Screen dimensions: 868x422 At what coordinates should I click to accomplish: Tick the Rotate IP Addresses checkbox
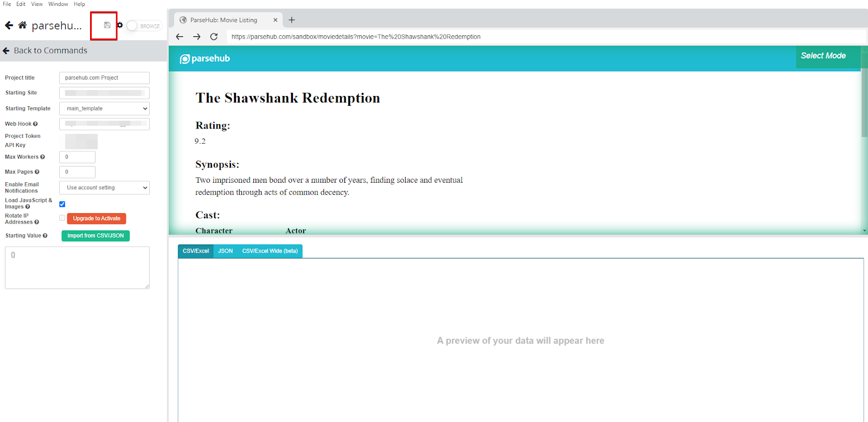point(62,218)
